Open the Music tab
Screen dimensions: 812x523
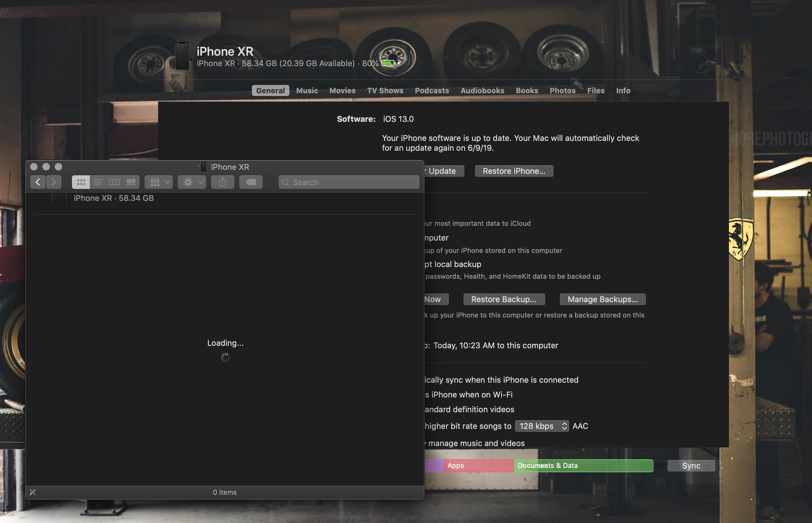pyautogui.click(x=307, y=90)
